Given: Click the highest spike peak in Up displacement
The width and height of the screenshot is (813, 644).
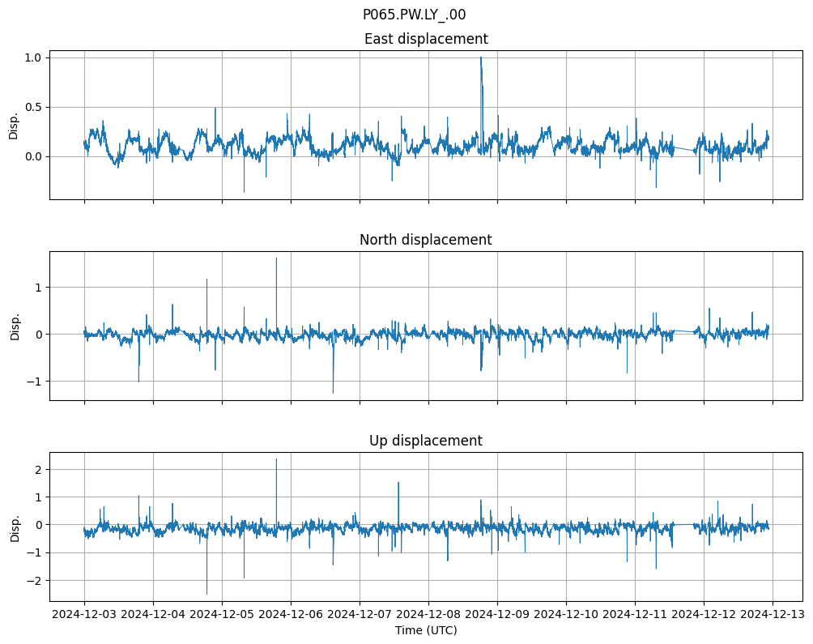Looking at the screenshot, I should 276,459.
